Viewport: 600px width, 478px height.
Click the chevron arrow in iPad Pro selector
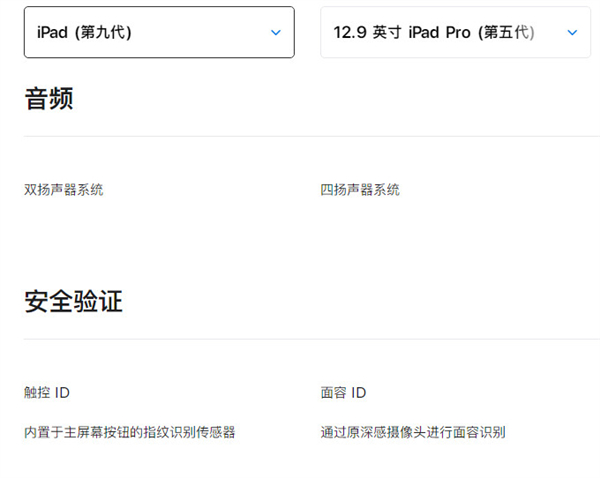pos(572,33)
